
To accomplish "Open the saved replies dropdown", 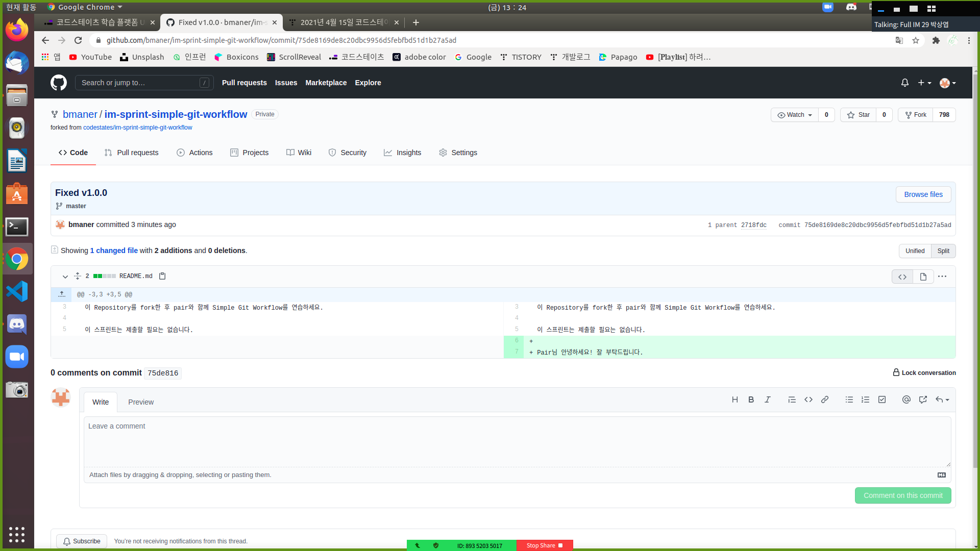I will (x=942, y=399).
